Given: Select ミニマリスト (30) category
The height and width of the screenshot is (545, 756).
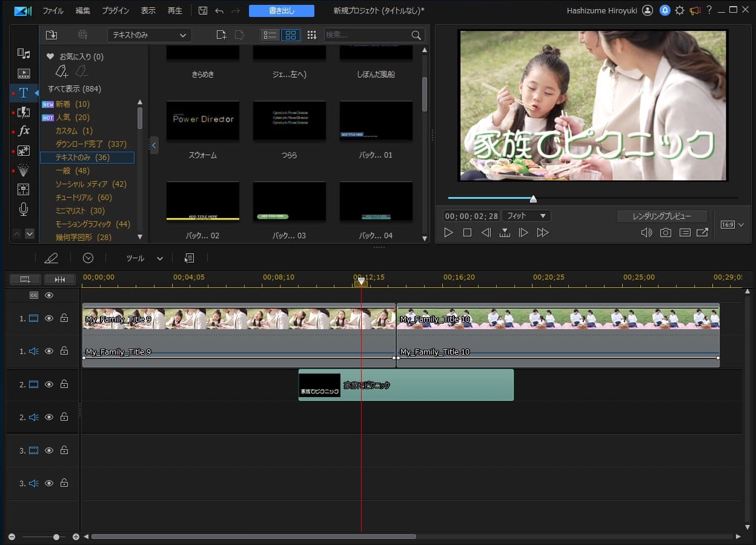Looking at the screenshot, I should click(80, 211).
